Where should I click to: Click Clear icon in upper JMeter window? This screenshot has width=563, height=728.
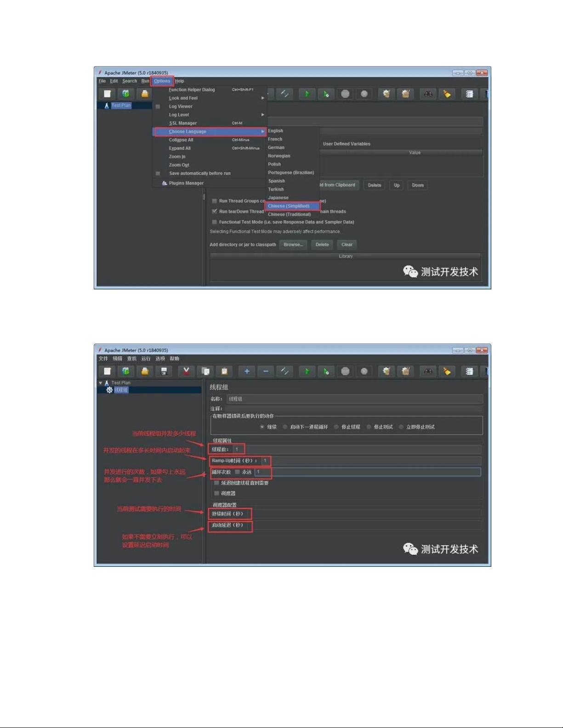point(386,94)
